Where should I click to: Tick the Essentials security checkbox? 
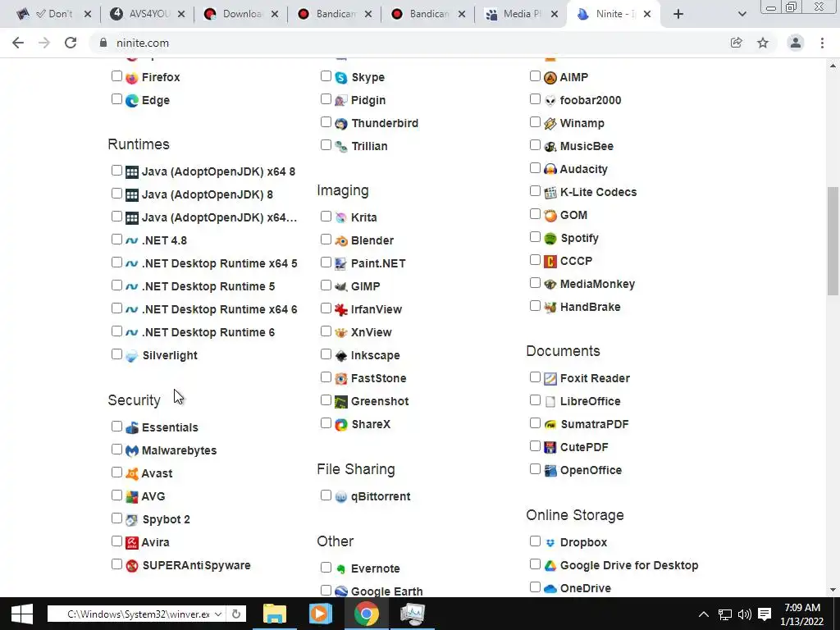click(116, 427)
